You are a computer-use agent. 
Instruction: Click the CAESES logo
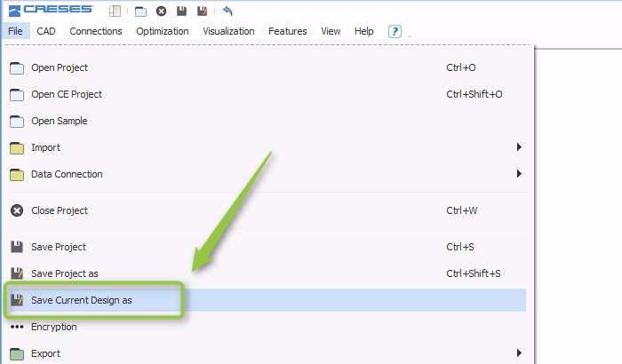(x=51, y=11)
